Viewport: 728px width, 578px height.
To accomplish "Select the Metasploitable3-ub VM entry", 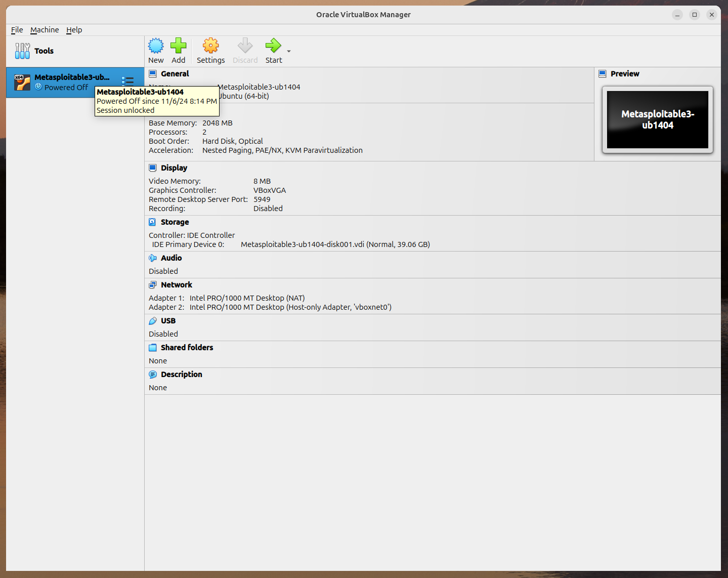I will [x=75, y=82].
